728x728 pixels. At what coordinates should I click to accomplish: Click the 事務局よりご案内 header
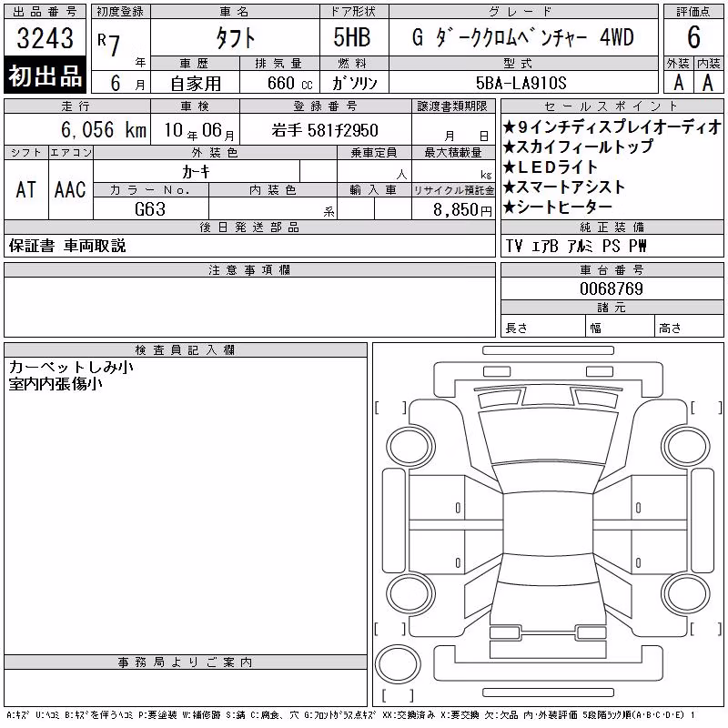[x=186, y=662]
